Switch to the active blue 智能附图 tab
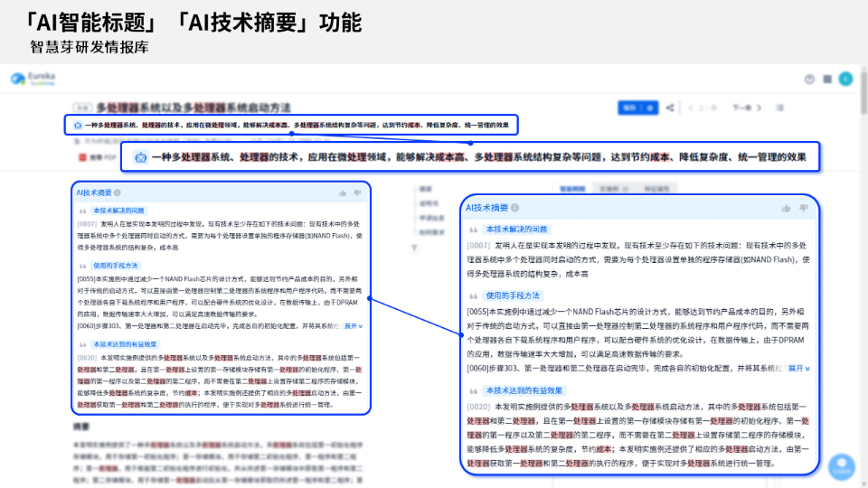 (572, 189)
